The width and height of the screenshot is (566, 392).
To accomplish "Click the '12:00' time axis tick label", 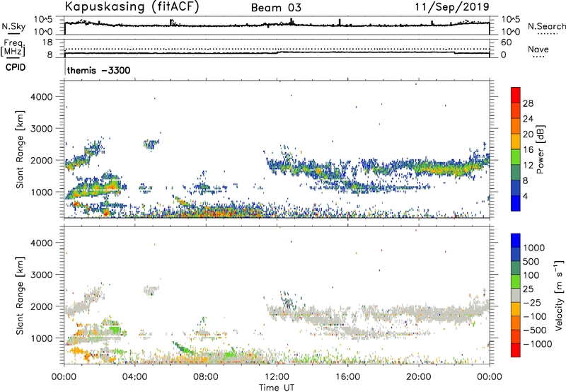I will coord(277,377).
